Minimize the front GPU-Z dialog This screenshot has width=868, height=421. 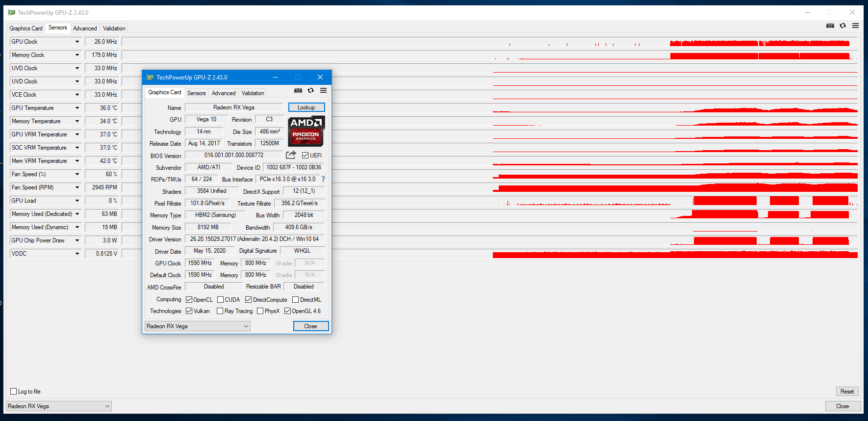[276, 77]
